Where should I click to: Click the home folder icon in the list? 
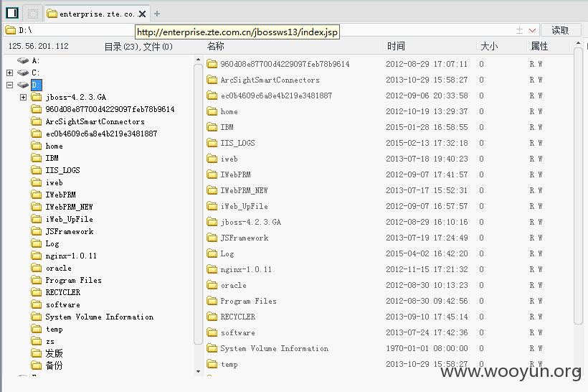[x=212, y=111]
